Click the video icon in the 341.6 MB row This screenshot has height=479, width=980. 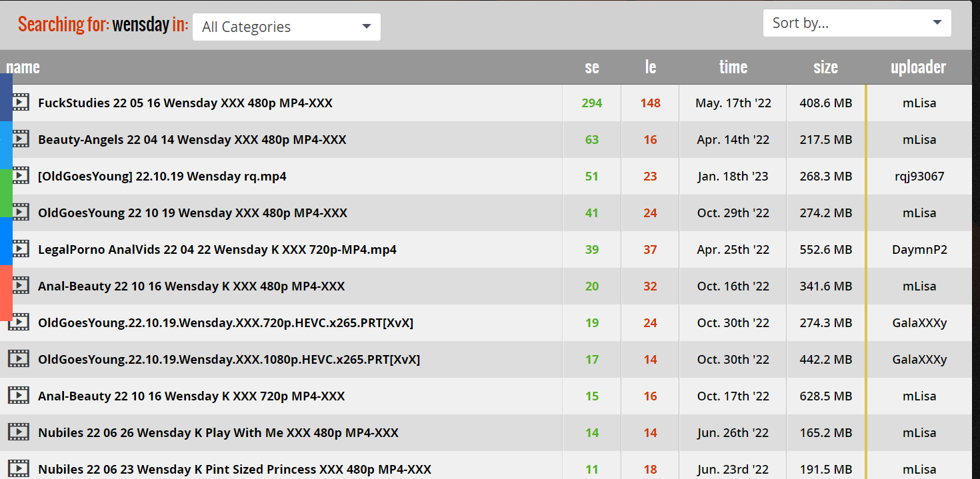click(20, 286)
